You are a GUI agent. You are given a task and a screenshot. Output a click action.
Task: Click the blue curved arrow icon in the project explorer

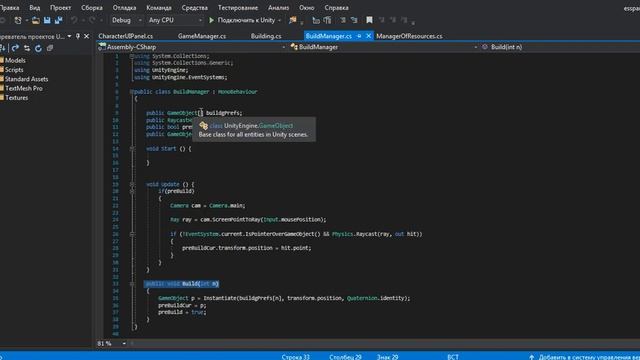pyautogui.click(x=15, y=48)
